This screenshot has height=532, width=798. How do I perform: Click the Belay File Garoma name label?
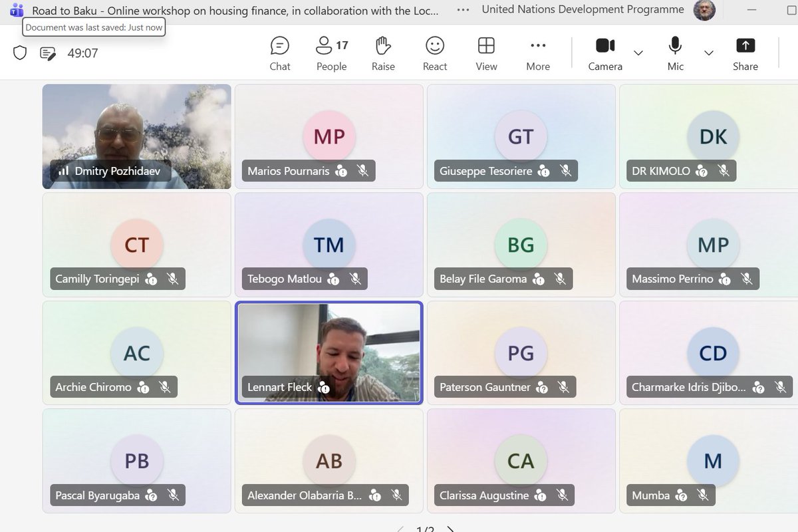click(x=483, y=279)
